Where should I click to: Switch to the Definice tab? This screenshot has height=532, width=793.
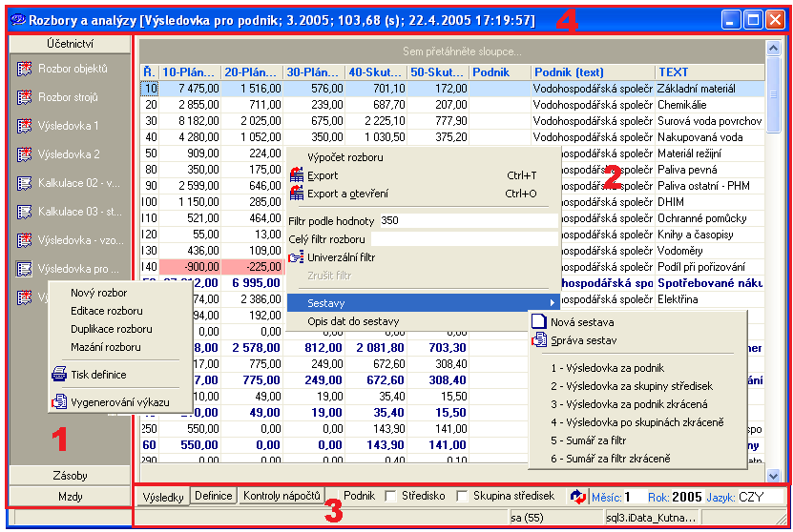213,496
